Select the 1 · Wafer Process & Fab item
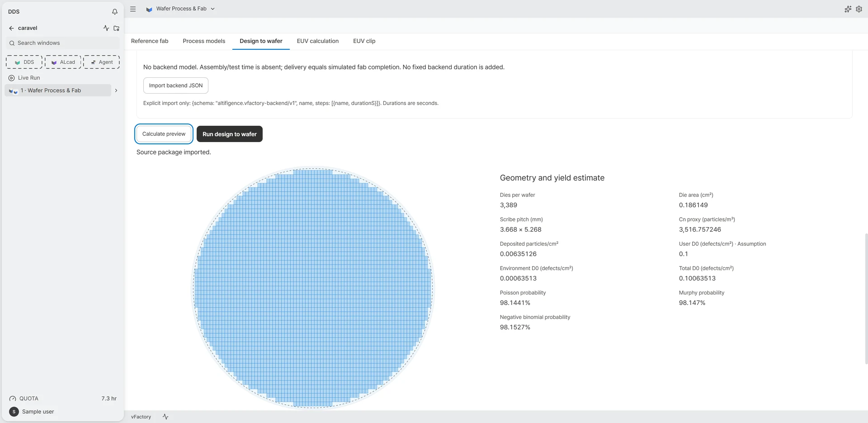Viewport: 868px width, 423px height. tap(58, 90)
